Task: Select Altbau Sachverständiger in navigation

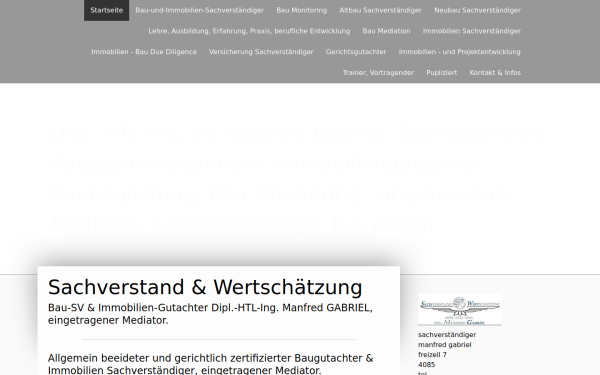Action: click(380, 10)
